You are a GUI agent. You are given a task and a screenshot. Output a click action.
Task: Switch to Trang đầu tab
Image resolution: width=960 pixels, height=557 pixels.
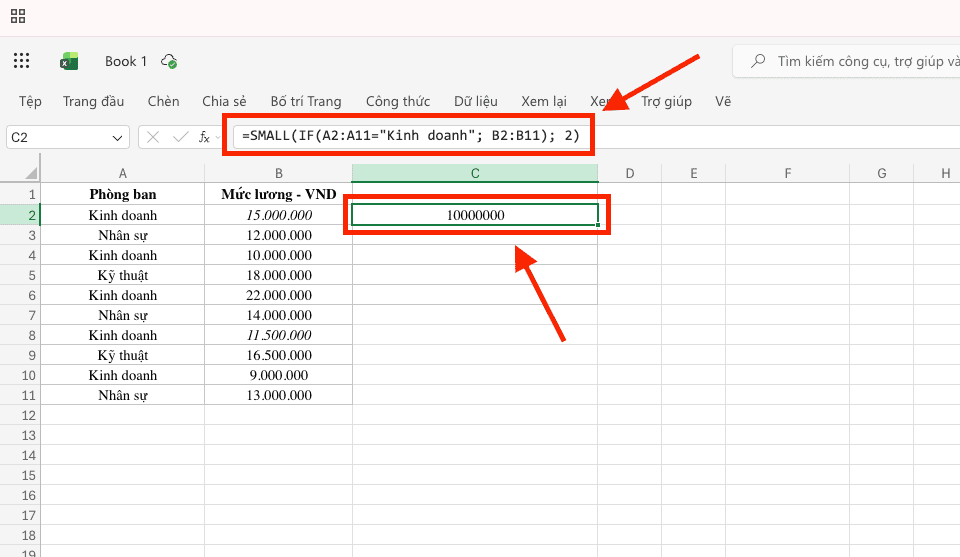click(x=93, y=101)
